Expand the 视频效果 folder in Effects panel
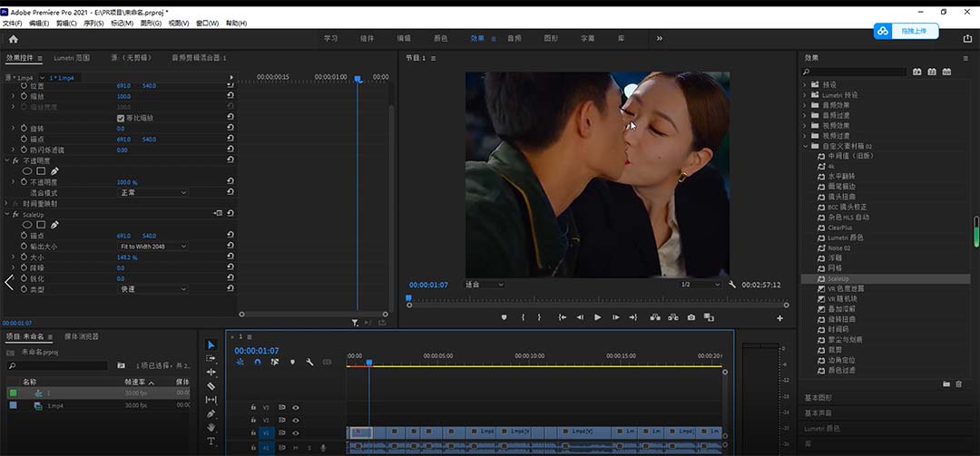 [805, 125]
